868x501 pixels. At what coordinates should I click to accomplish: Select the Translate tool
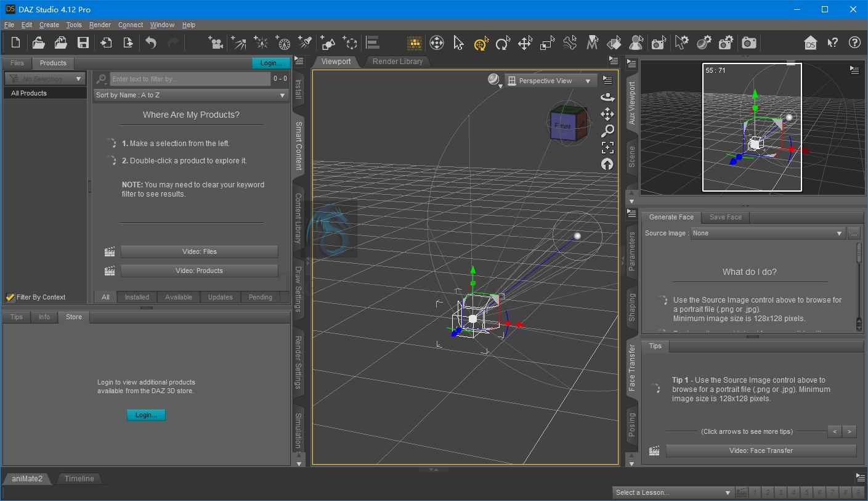coord(525,43)
